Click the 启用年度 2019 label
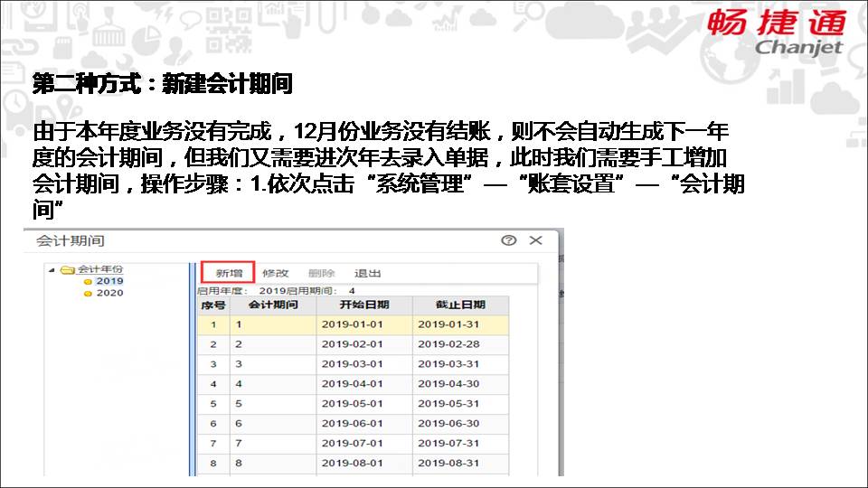The width and height of the screenshot is (868, 488). (241, 291)
